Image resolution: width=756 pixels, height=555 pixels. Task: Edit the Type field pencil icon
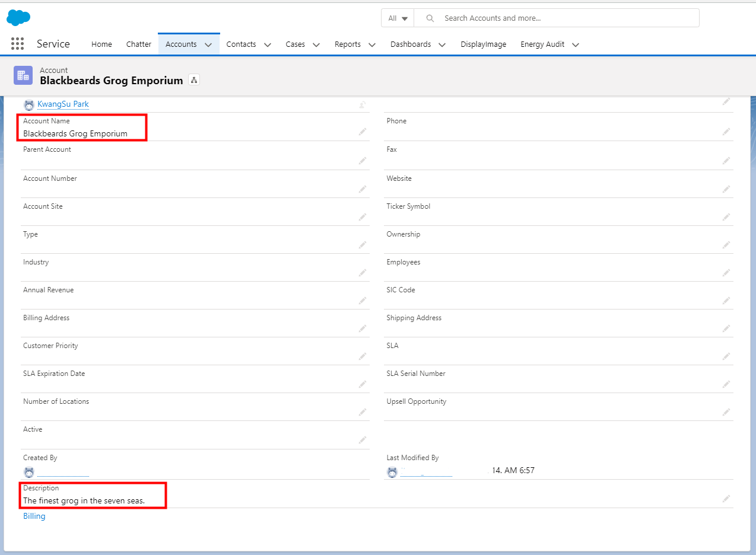click(x=362, y=245)
